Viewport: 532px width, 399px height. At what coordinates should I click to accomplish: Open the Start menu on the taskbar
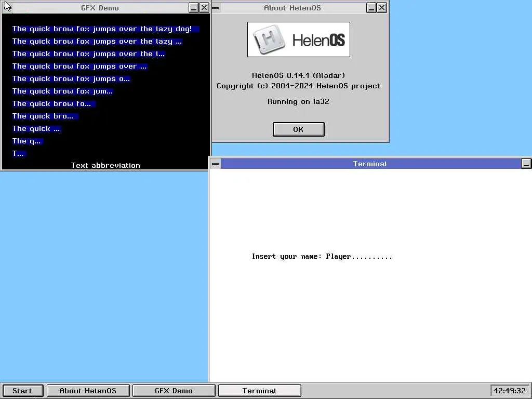click(23, 391)
